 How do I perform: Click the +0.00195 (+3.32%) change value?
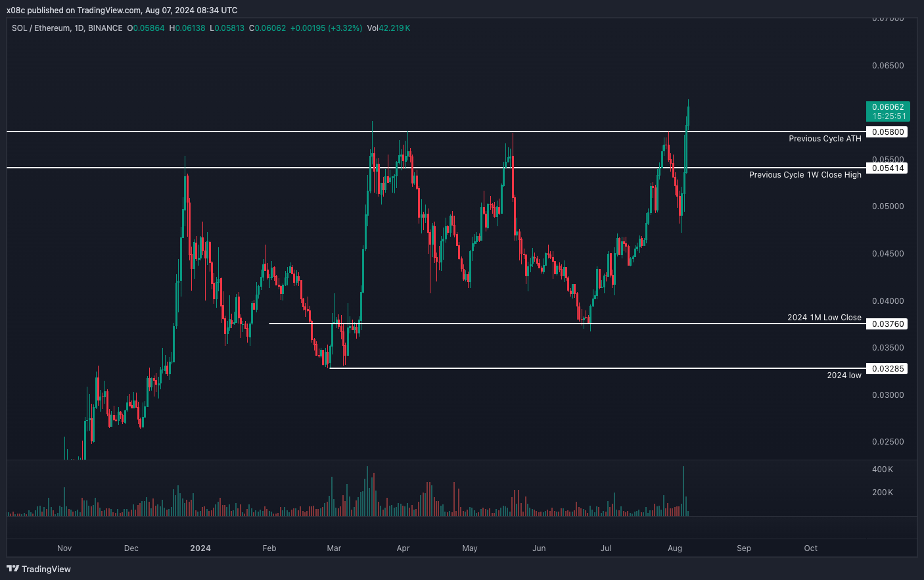click(326, 28)
